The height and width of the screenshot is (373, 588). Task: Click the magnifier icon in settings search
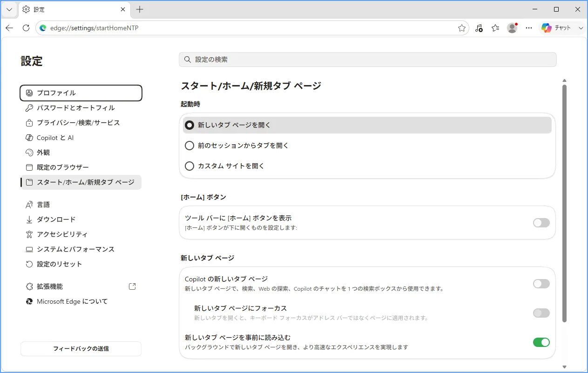pos(188,60)
